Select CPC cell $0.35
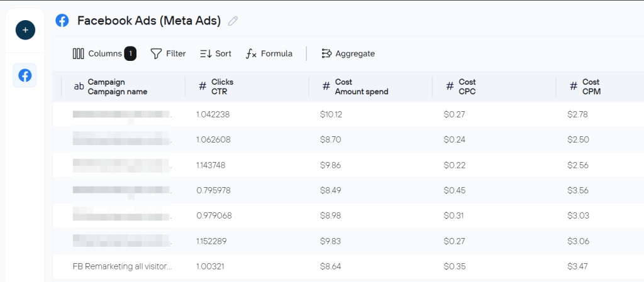 pos(454,266)
